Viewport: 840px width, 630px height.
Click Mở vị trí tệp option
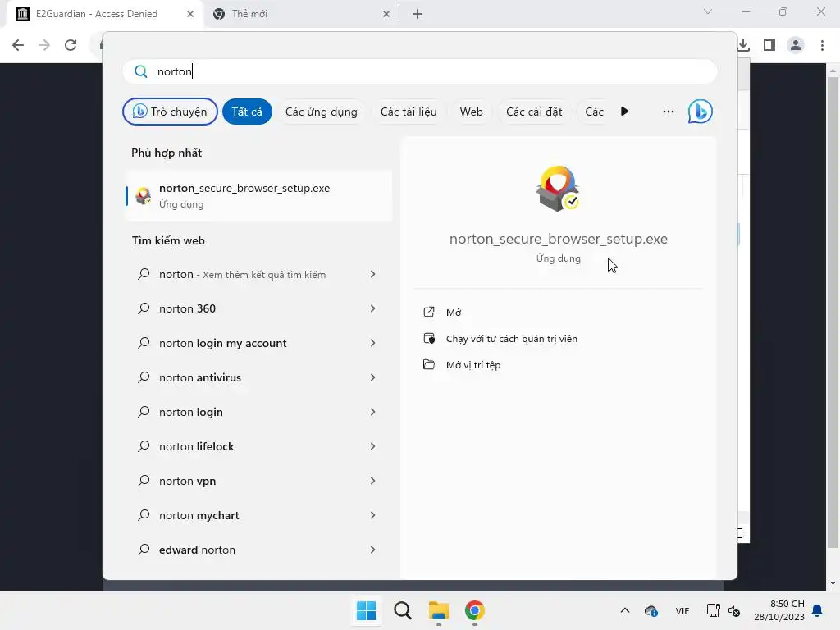pos(473,365)
